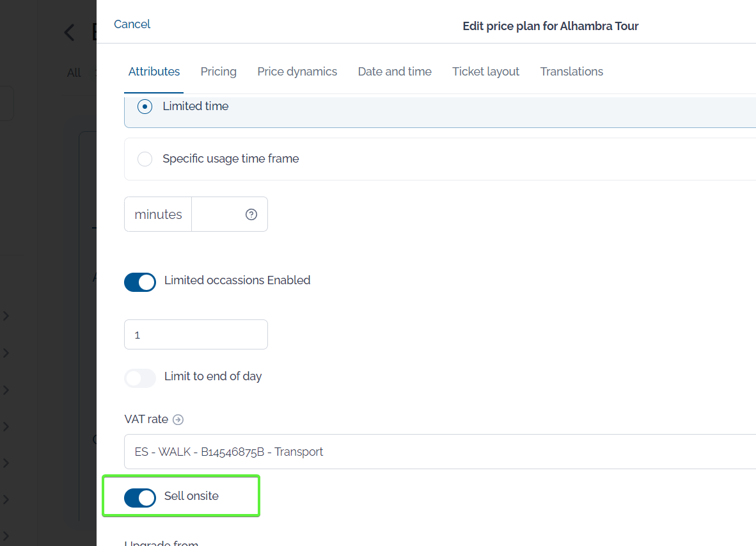Select the Attributes tab
The image size is (756, 546).
[154, 72]
